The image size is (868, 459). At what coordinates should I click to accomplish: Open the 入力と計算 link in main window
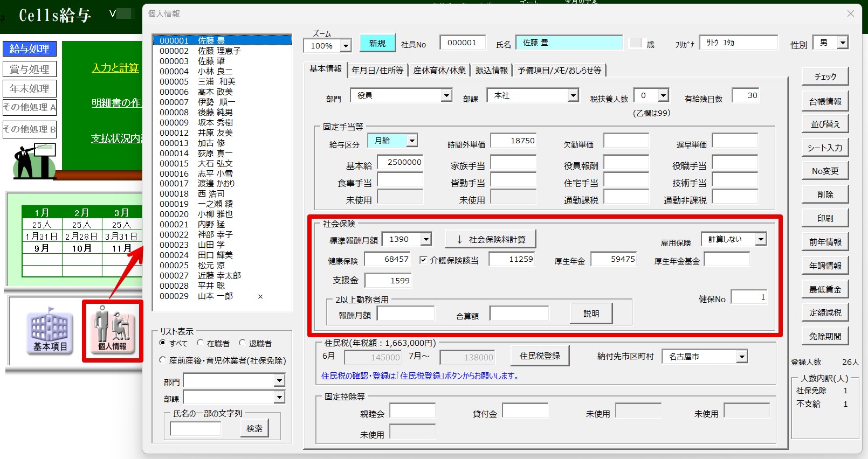pos(115,68)
